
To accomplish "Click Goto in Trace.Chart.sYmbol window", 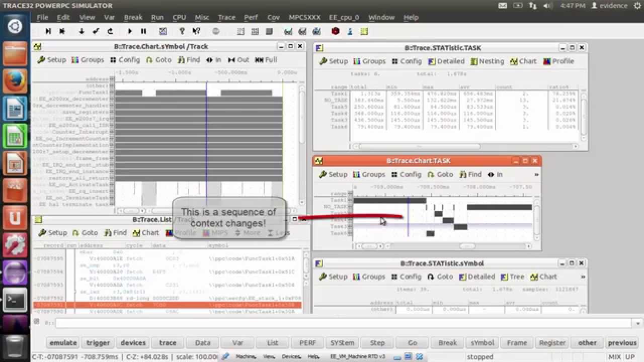I will click(158, 60).
